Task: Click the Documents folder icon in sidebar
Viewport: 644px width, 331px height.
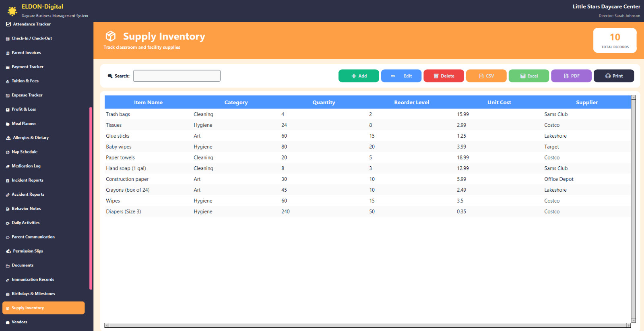Action: (x=8, y=266)
